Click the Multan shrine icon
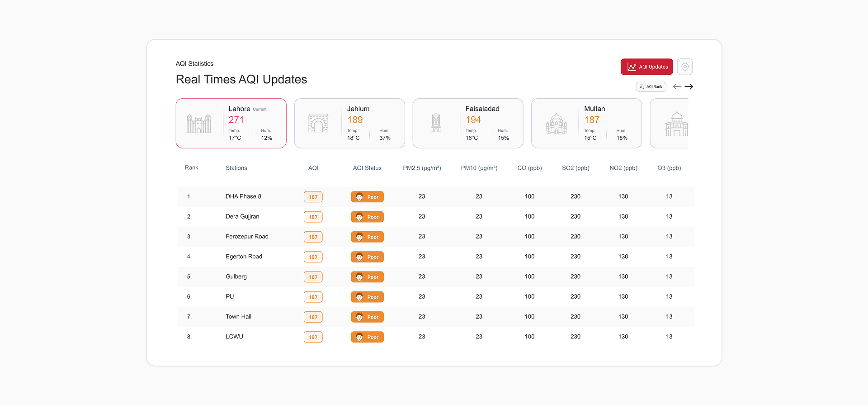 pyautogui.click(x=556, y=124)
